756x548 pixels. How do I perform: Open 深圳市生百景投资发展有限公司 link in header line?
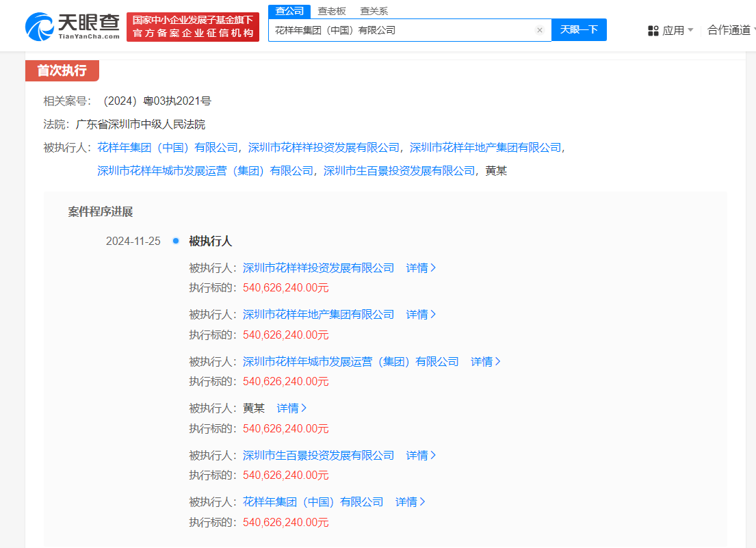(x=400, y=171)
